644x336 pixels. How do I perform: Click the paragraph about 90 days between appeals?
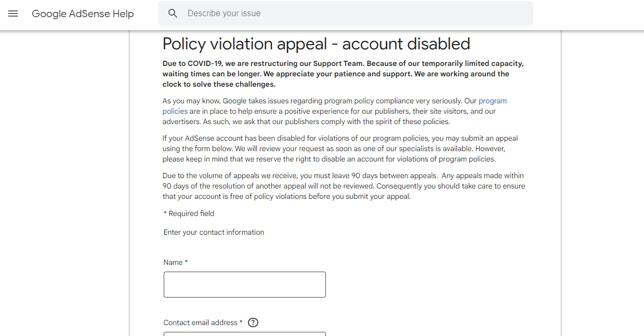pos(344,186)
